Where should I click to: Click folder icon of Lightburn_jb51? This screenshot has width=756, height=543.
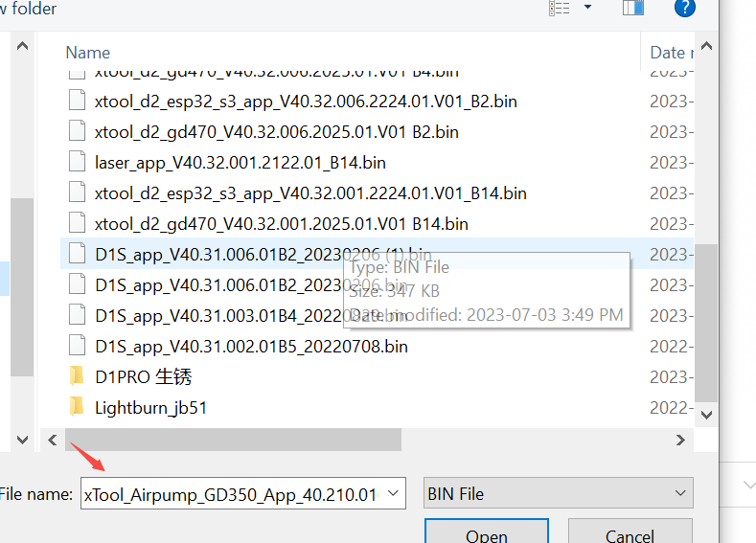point(77,406)
